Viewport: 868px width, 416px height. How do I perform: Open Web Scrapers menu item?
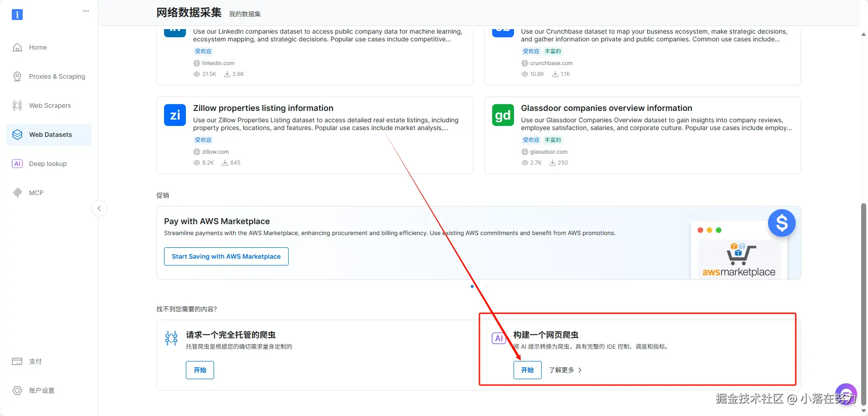(x=49, y=105)
